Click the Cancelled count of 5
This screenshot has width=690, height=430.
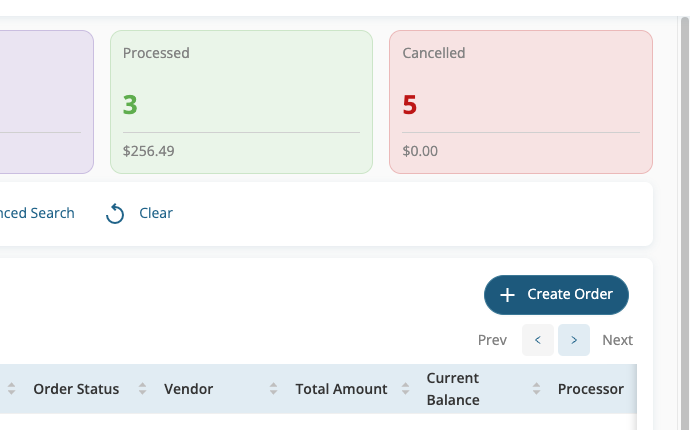(409, 105)
